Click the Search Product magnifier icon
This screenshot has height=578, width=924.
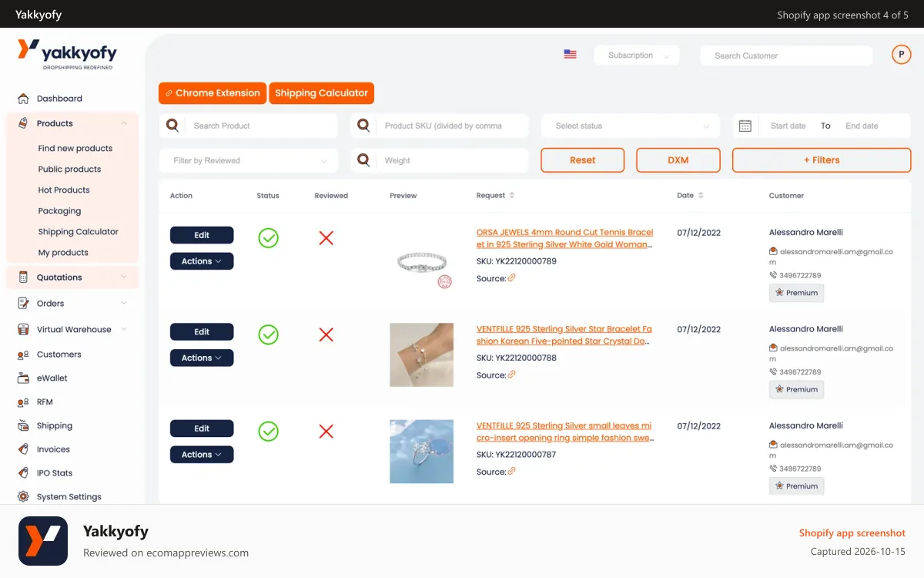172,126
